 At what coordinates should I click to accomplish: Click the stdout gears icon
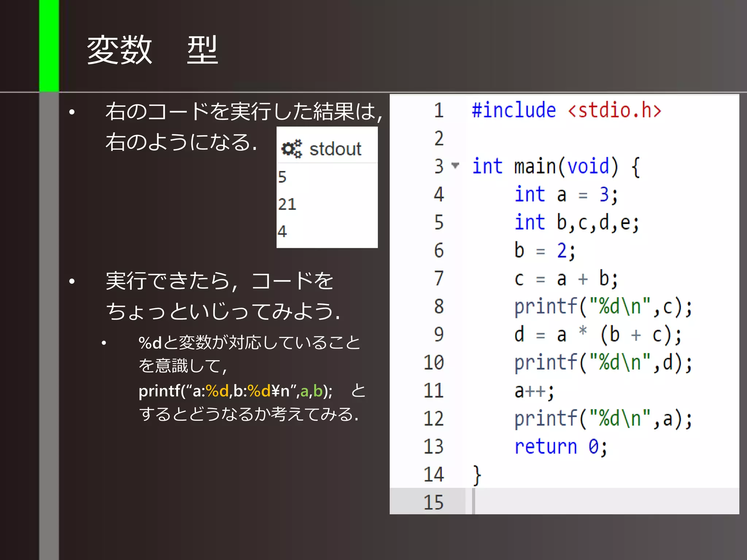coord(292,149)
